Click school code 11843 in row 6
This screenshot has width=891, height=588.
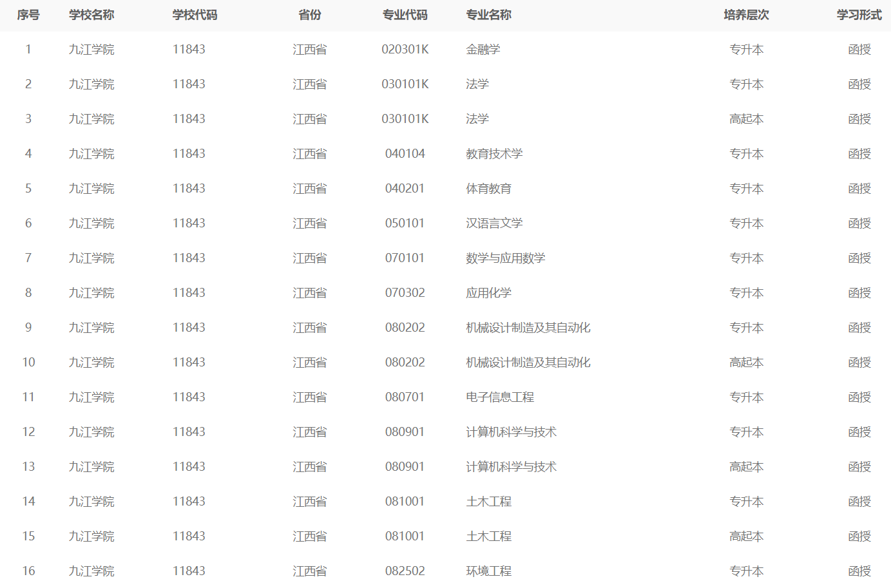[189, 223]
